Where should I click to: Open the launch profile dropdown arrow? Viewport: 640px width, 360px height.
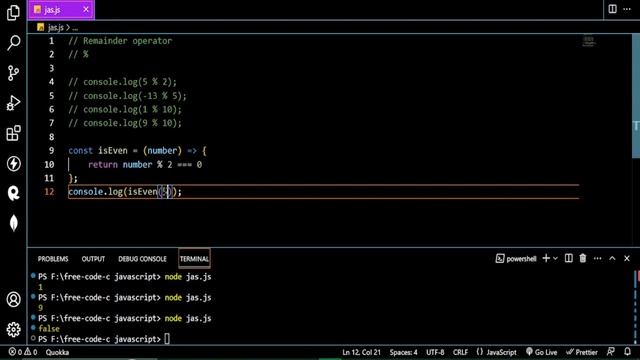pyautogui.click(x=555, y=258)
